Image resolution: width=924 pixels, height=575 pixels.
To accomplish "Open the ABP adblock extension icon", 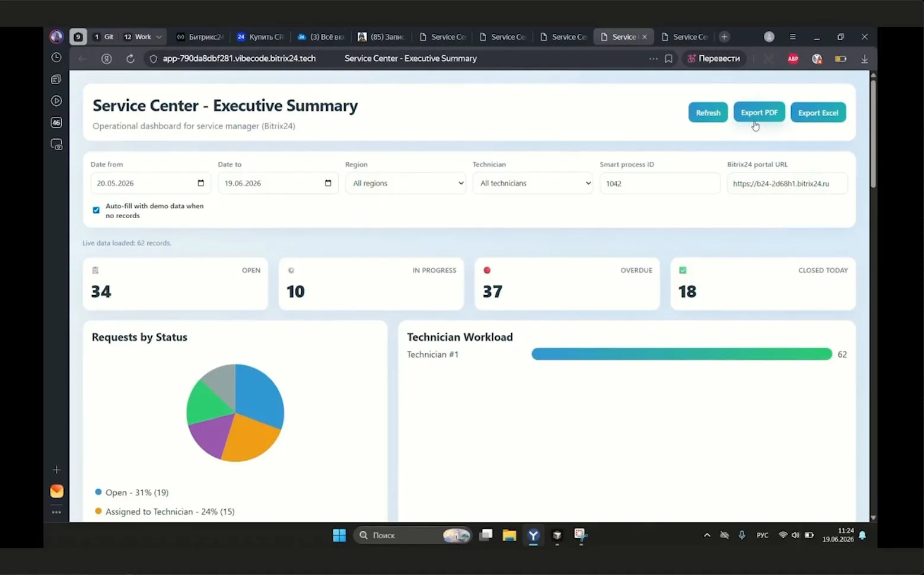I will click(793, 59).
